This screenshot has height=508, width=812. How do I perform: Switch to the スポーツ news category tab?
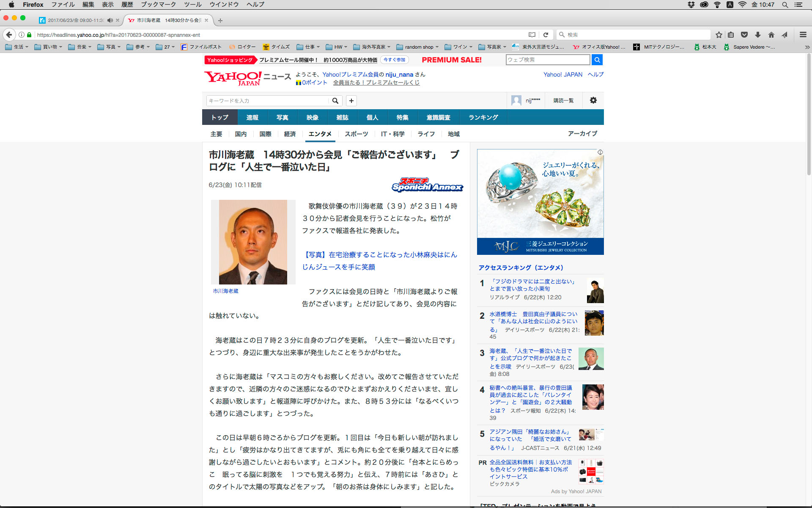click(356, 134)
